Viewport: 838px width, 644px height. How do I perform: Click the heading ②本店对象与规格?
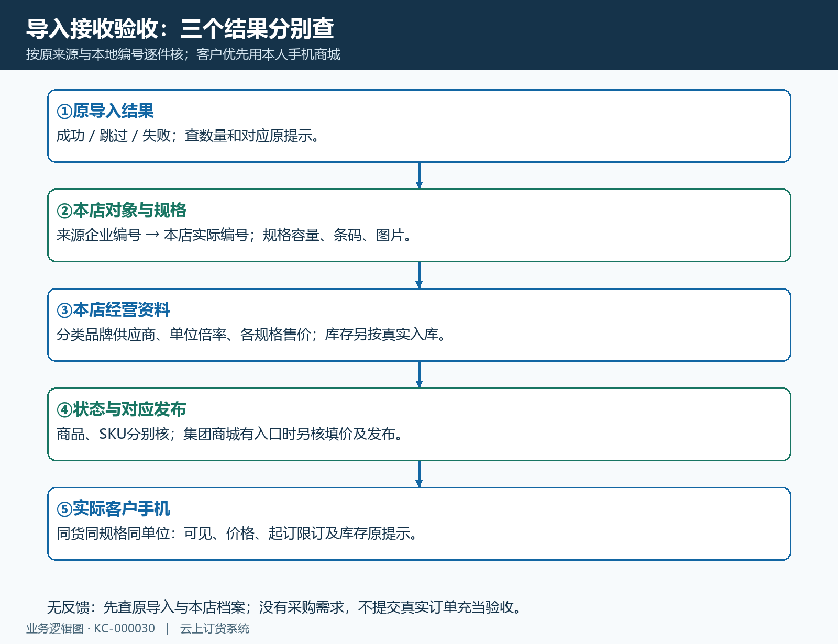tap(122, 210)
